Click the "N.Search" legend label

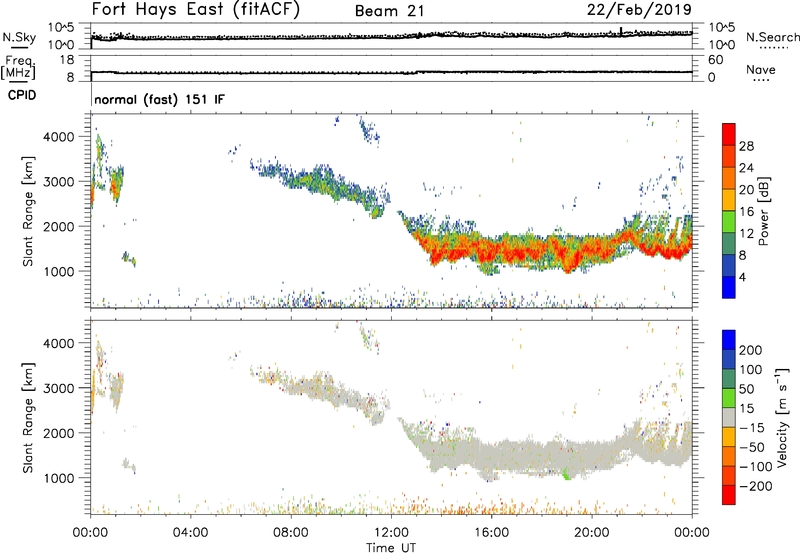772,37
